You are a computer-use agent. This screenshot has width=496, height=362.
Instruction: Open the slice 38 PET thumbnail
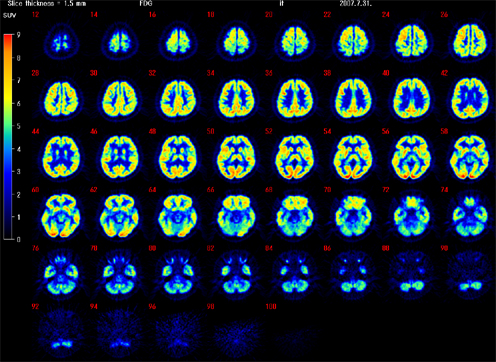353,99
